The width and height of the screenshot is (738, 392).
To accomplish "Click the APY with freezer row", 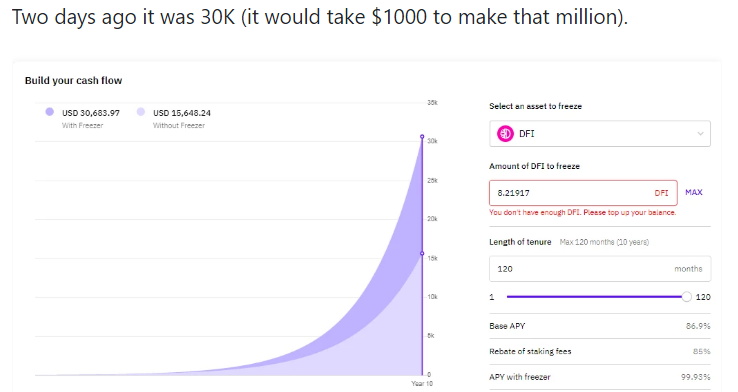I will (x=600, y=377).
